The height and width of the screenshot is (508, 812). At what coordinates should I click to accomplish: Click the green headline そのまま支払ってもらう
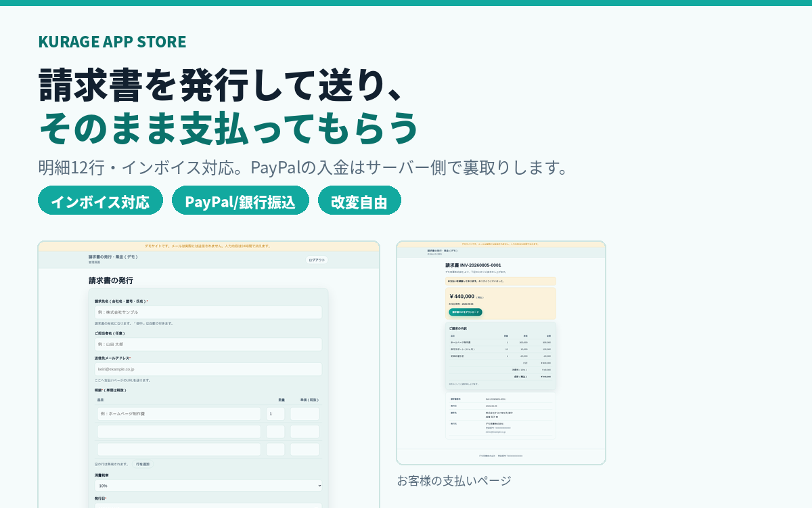pyautogui.click(x=229, y=127)
